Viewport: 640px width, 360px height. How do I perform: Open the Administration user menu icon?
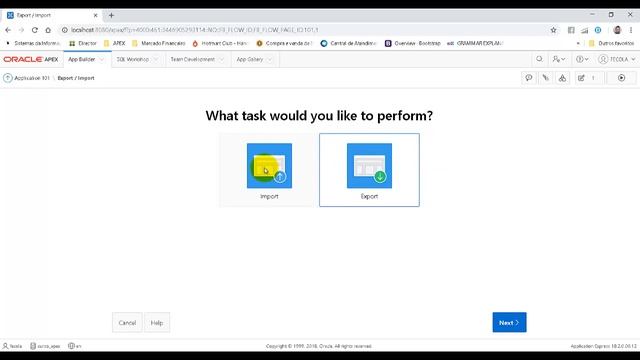tap(559, 59)
